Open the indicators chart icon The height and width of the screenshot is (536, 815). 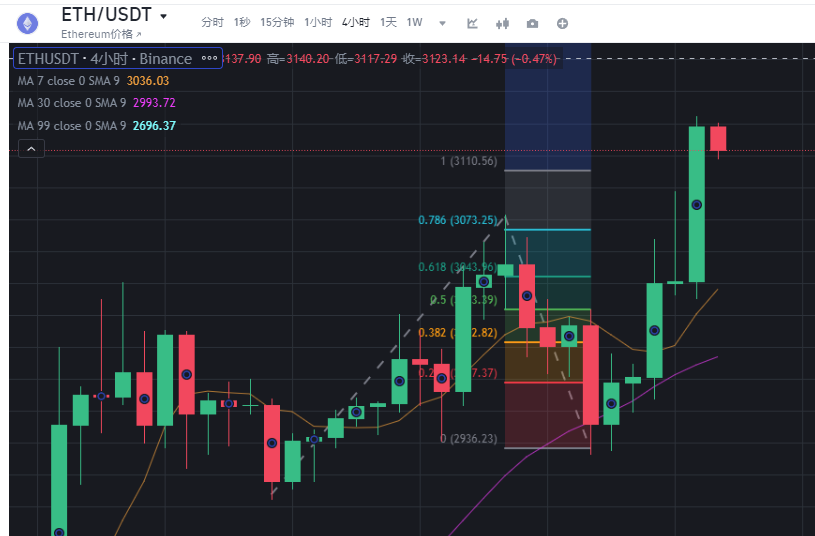472,23
